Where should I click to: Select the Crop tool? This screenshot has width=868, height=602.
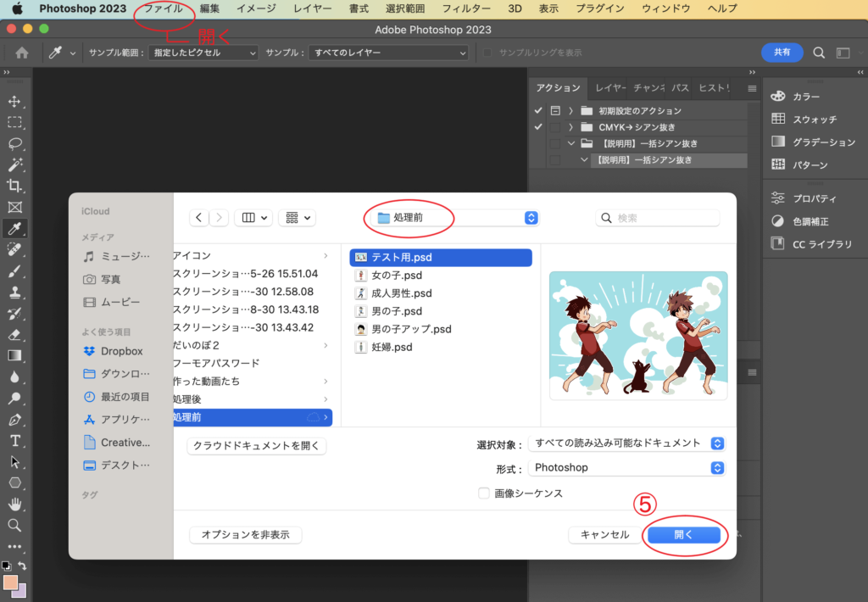point(15,186)
